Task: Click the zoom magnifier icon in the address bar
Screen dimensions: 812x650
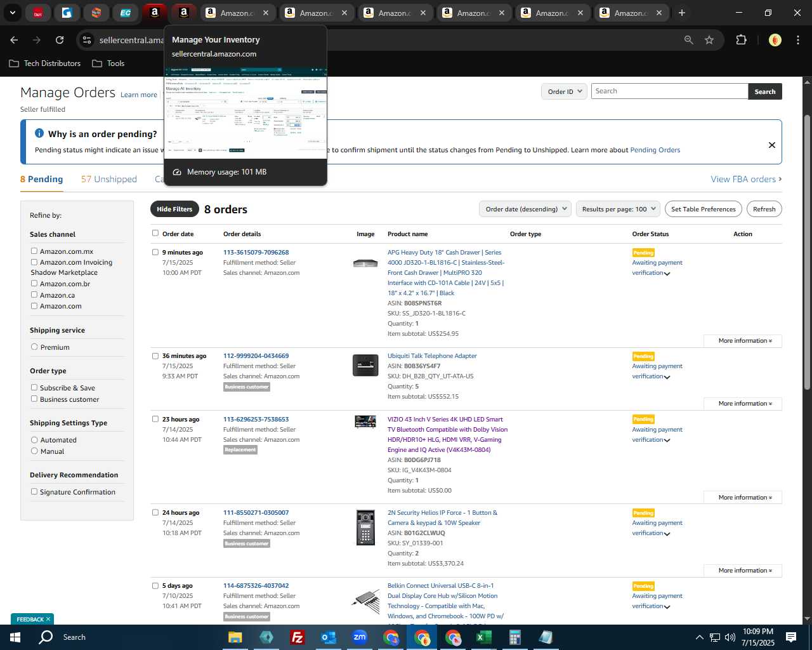Action: coord(689,40)
